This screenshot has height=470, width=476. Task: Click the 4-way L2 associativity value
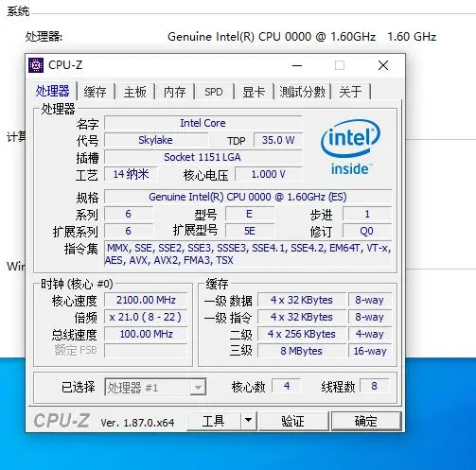point(370,334)
